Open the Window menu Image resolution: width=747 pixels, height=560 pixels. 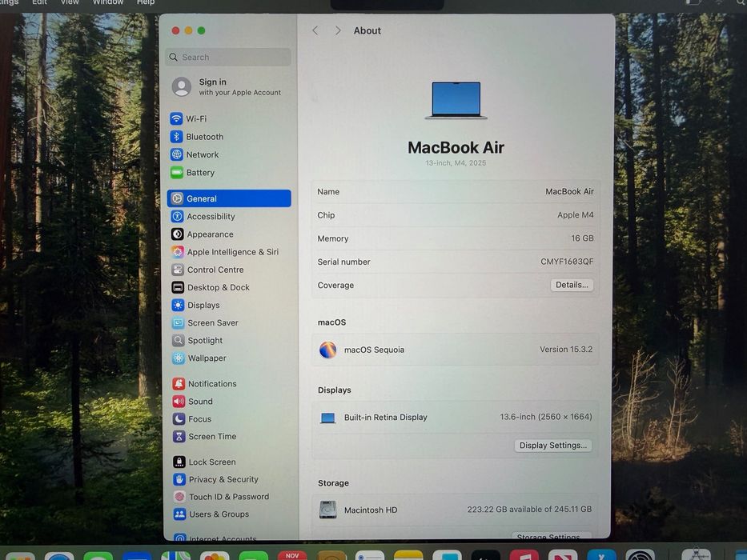coord(107,2)
